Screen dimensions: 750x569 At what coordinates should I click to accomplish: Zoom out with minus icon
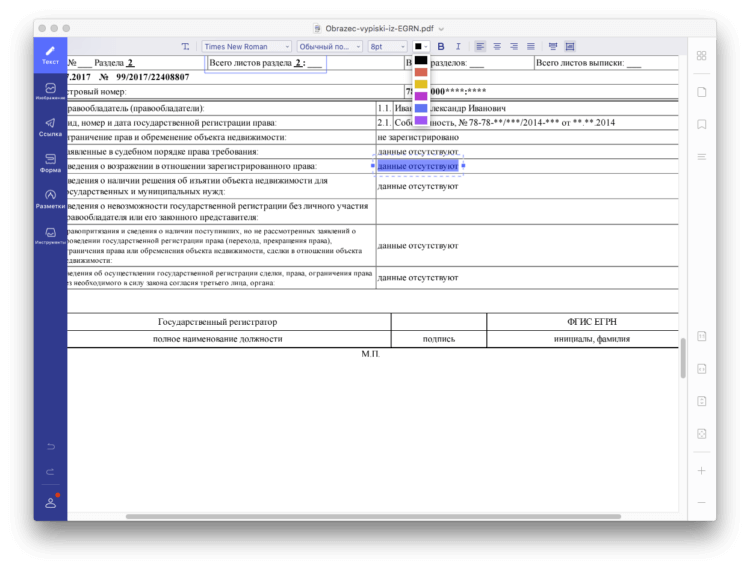701,503
